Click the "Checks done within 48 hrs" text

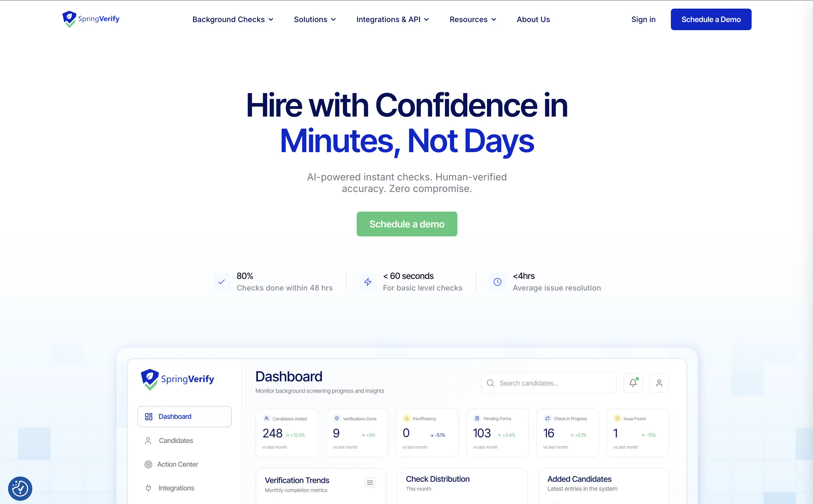point(285,288)
